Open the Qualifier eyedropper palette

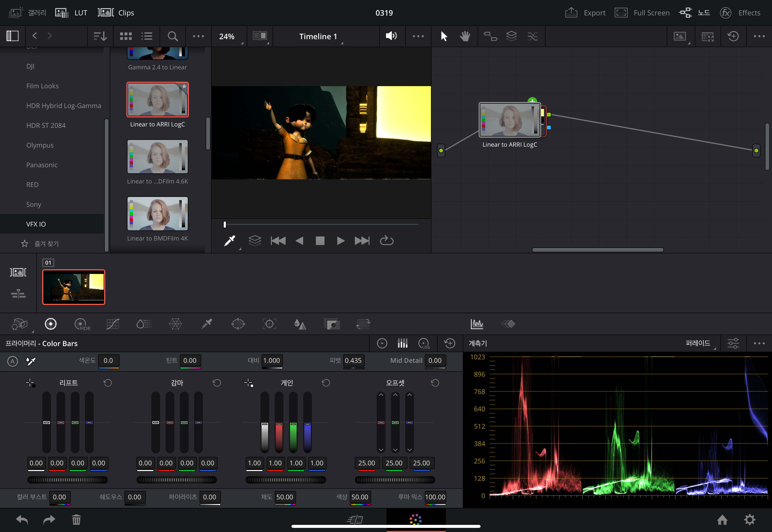click(x=207, y=324)
